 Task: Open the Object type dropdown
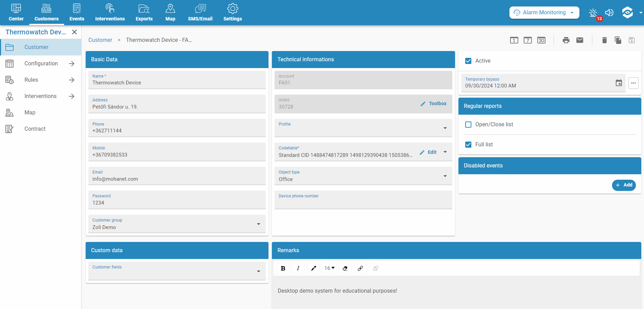363,176
